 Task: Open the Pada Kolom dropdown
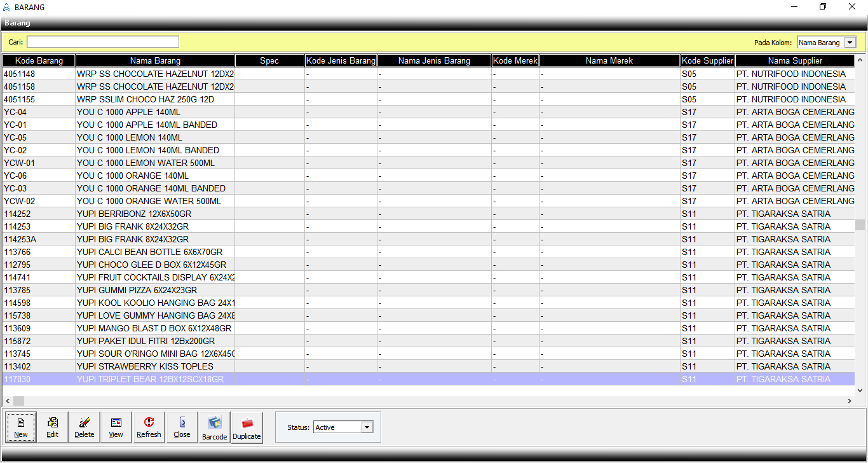(850, 43)
